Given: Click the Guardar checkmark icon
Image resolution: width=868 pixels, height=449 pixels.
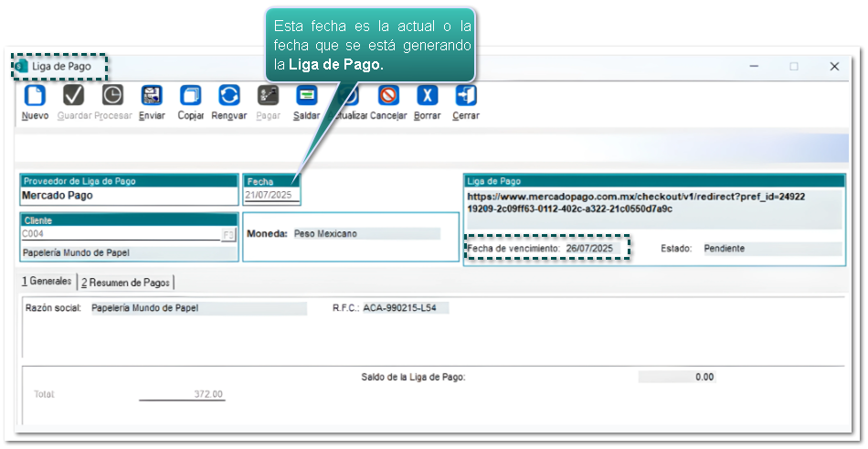Looking at the screenshot, I should pyautogui.click(x=74, y=95).
